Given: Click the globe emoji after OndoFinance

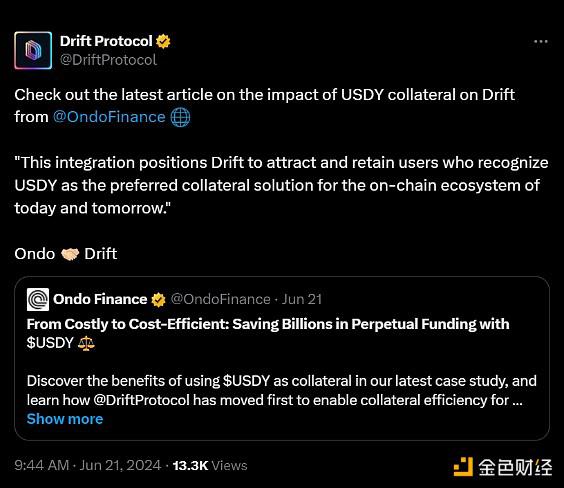Looking at the screenshot, I should (180, 117).
